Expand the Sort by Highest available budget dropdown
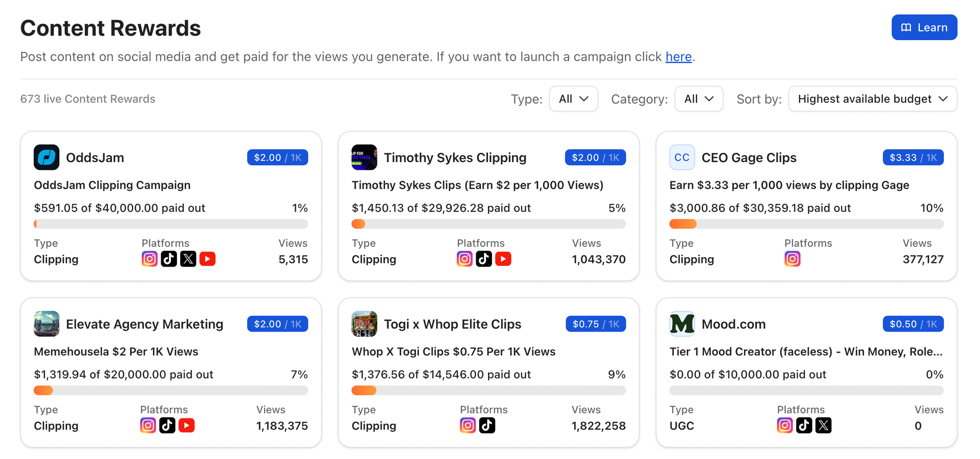Viewport: 980px width, 459px height. pyautogui.click(x=872, y=99)
